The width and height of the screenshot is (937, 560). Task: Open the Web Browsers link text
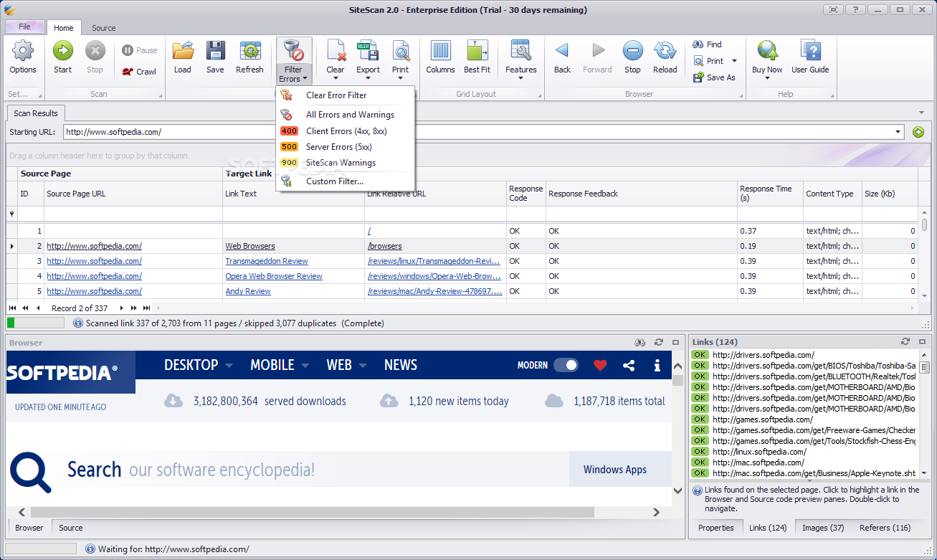250,246
